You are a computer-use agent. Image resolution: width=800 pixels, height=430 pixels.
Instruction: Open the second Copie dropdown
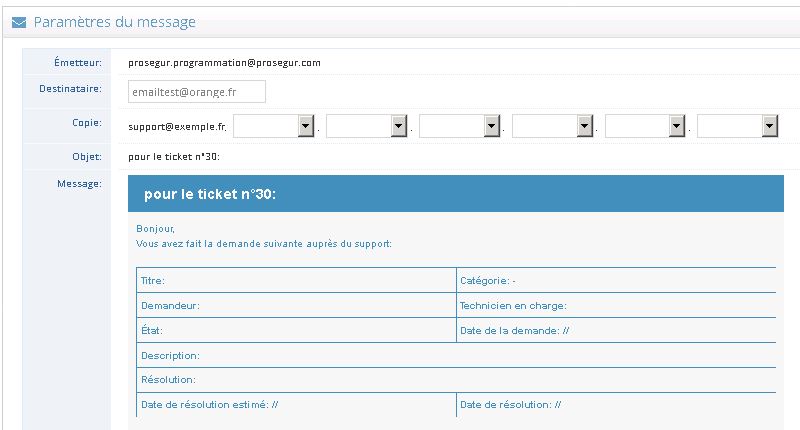pos(366,126)
